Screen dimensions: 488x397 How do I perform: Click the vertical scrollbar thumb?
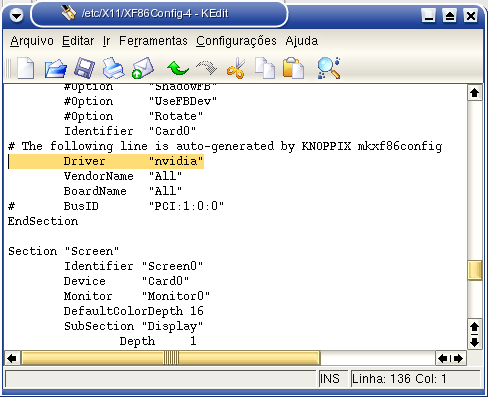475,270
